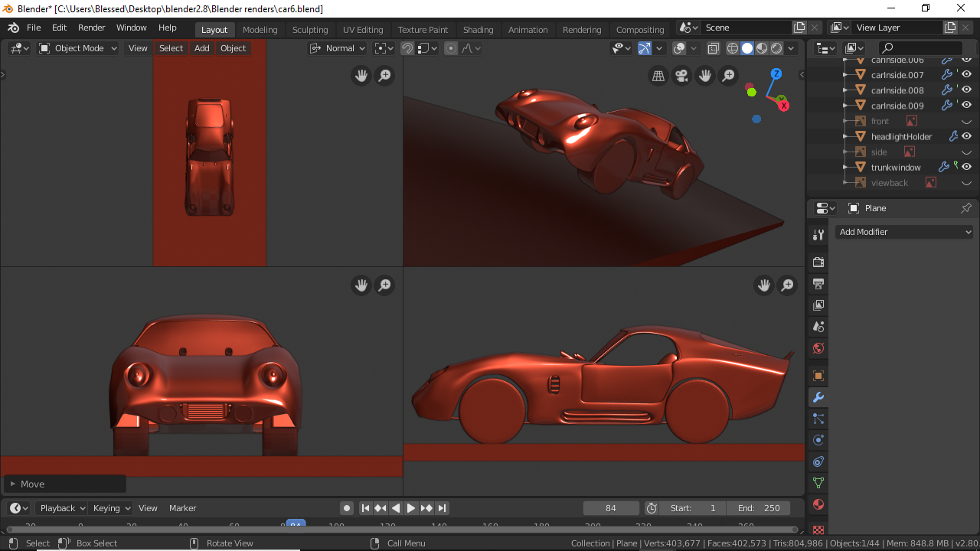Hide the headlightHolder object in outliner

[966, 136]
